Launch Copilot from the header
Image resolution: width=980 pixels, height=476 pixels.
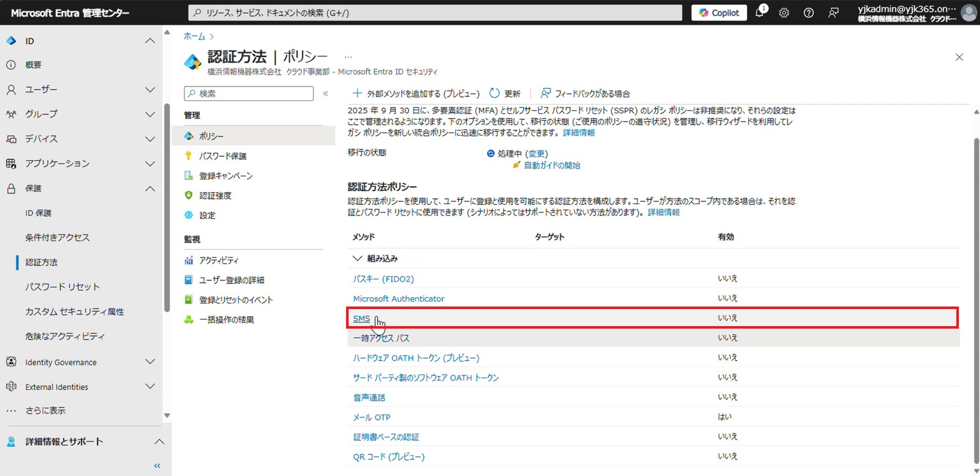(x=719, y=13)
